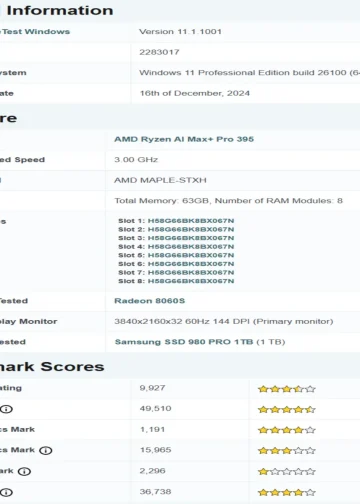The height and width of the screenshot is (504, 360).
Task: Click the Windows 11 Professional Edition build text
Action: point(249,73)
